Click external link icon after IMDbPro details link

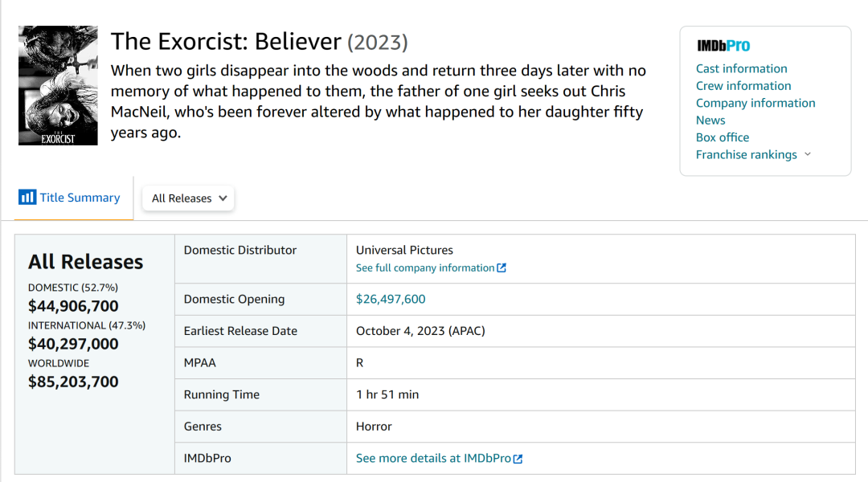518,459
